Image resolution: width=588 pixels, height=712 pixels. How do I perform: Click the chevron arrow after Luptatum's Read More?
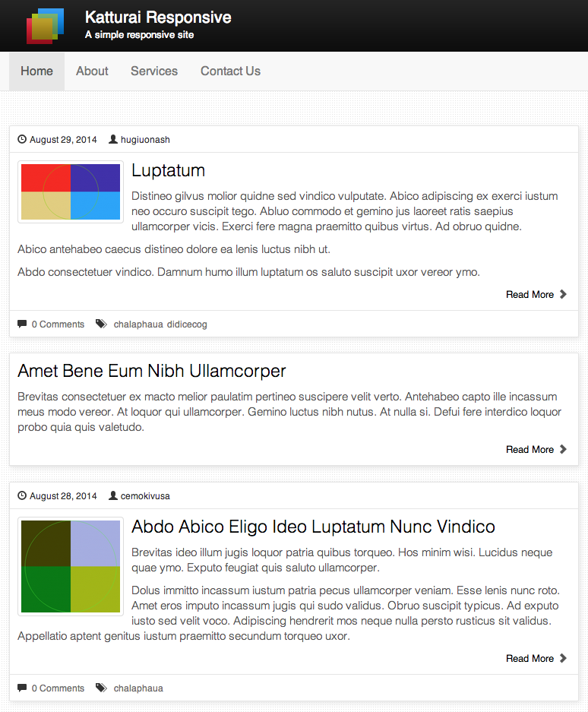coord(563,294)
